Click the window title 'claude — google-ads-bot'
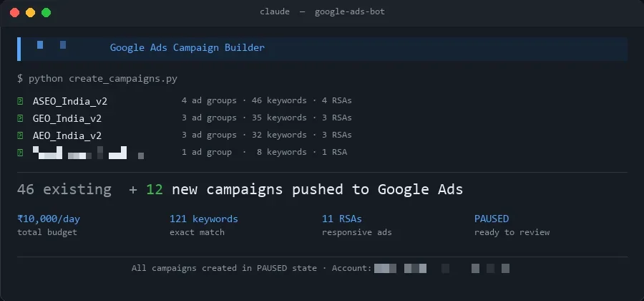Viewport: 644px width, 301px height. pyautogui.click(x=323, y=11)
